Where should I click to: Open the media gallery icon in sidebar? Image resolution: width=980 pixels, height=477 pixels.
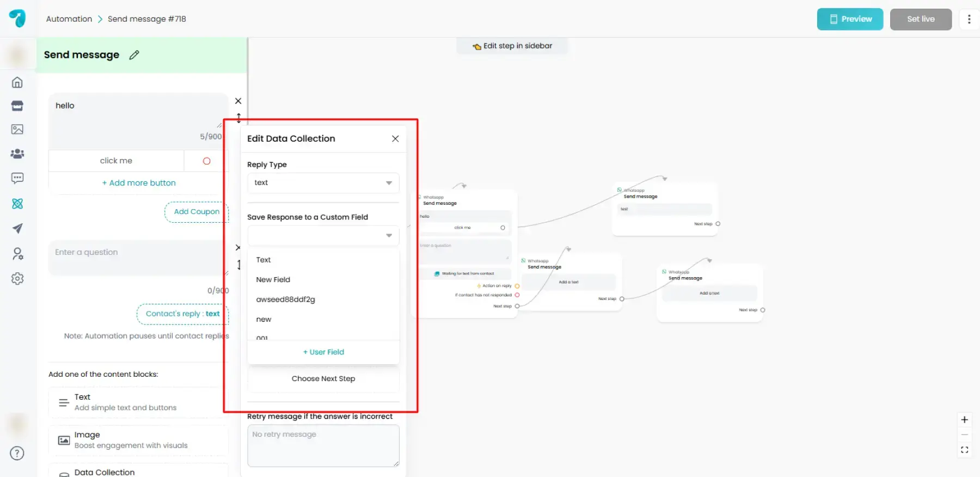[17, 130]
